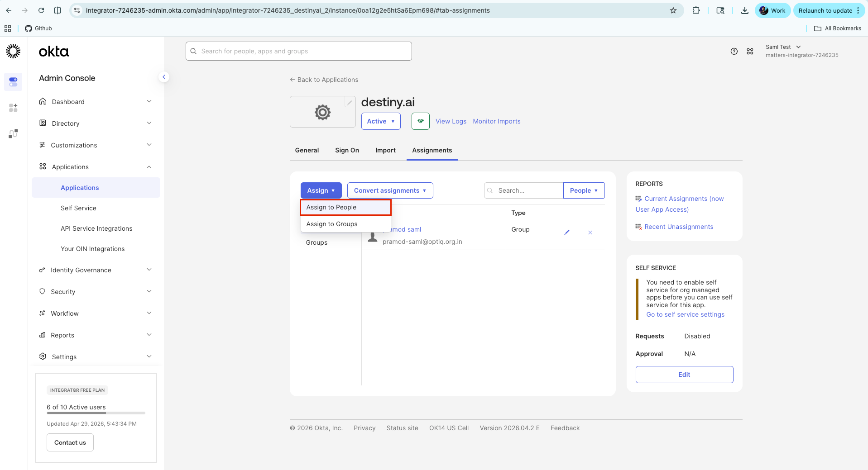This screenshot has width=868, height=470.
Task: Open Convert assignments dropdown
Action: click(390, 190)
